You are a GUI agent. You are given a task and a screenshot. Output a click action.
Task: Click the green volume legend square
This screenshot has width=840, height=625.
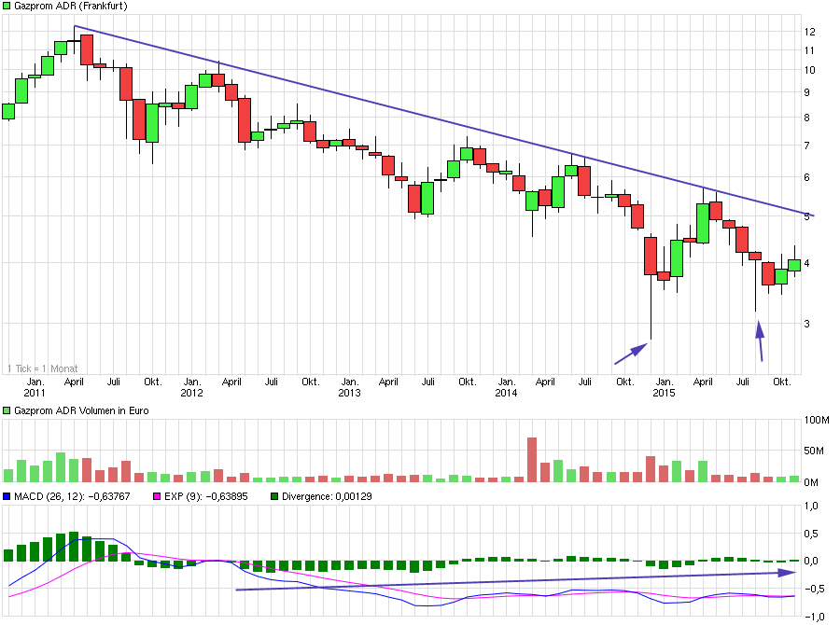coord(7,410)
